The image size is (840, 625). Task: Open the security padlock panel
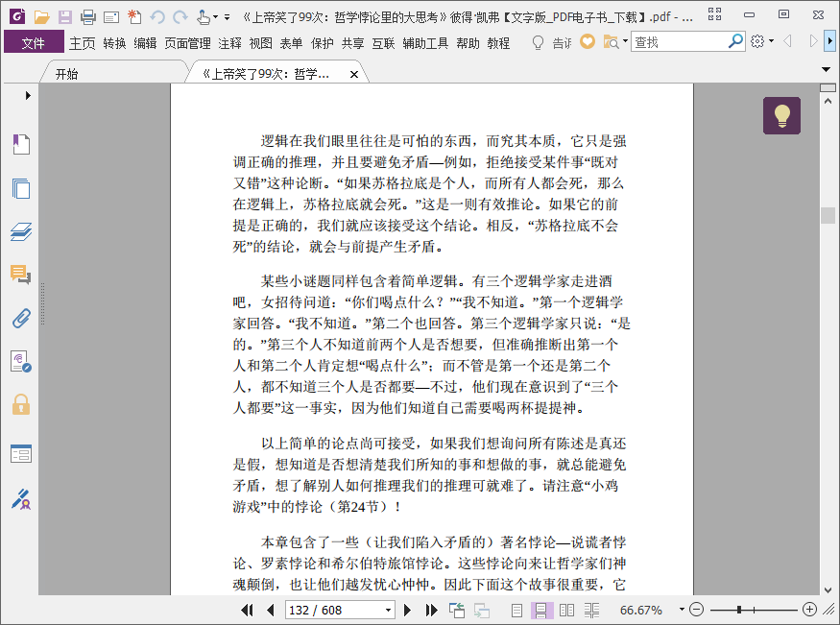(x=21, y=405)
